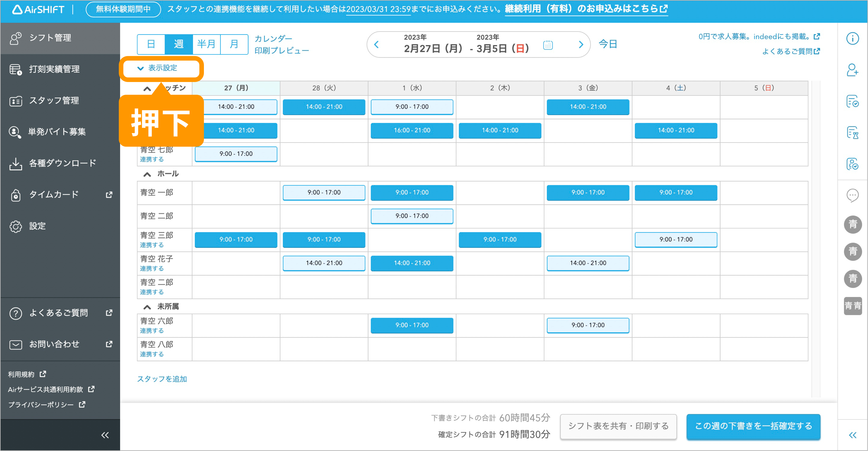Switch to 月 view tab
The height and width of the screenshot is (451, 868).
[x=234, y=44]
